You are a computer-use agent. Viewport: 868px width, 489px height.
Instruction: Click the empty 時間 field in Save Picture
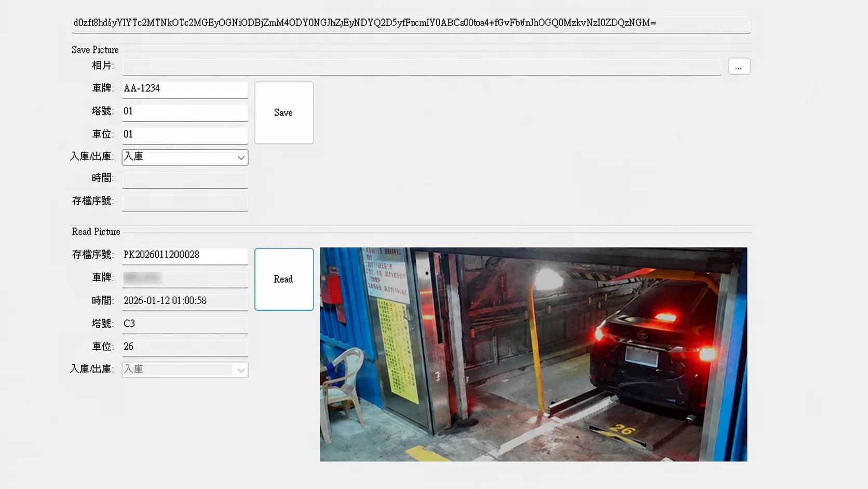pos(185,179)
